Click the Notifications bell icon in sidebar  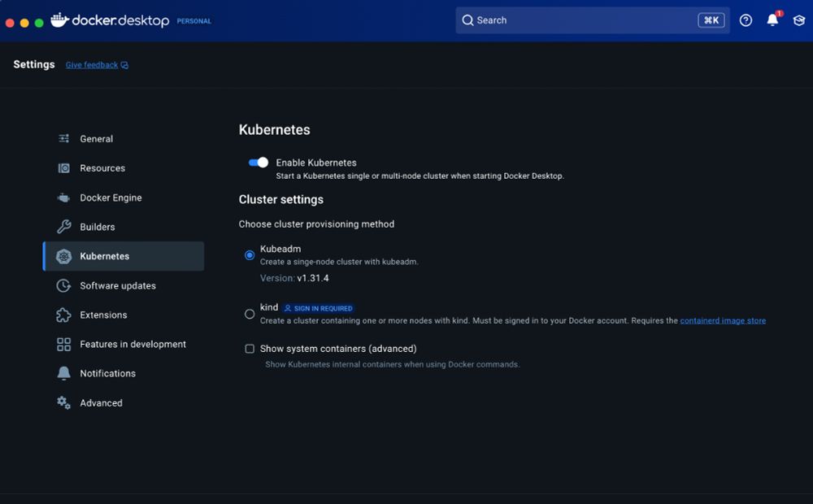point(63,373)
